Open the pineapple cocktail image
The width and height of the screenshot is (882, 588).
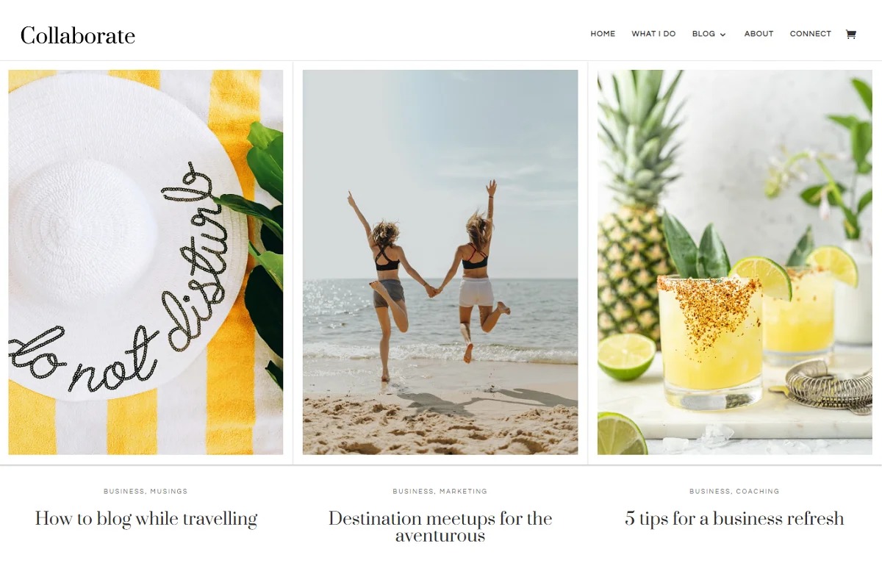tap(734, 262)
